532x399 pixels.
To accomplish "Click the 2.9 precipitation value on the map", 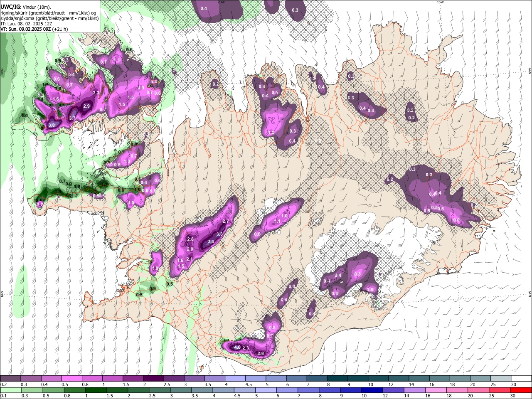I will tap(86, 106).
